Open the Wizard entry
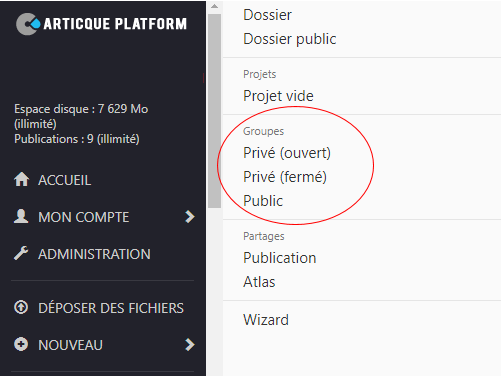Screen dimensions: 501x376 pos(266,320)
